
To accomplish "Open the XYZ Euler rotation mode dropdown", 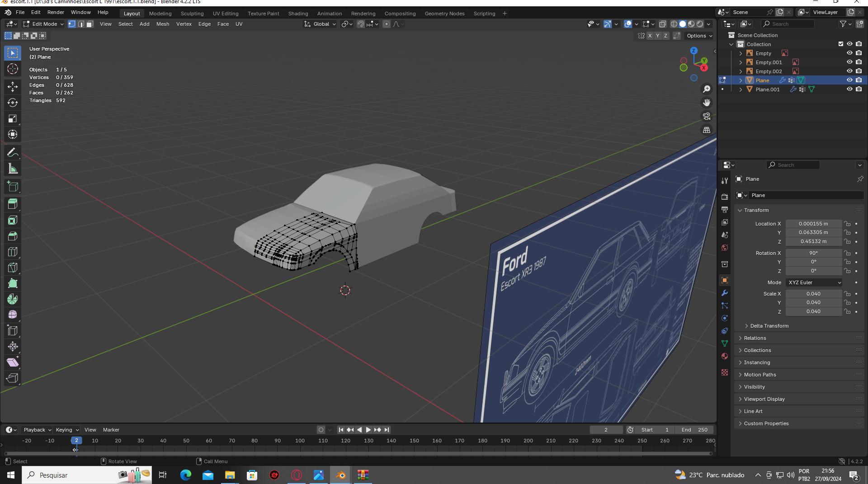I will 814,282.
